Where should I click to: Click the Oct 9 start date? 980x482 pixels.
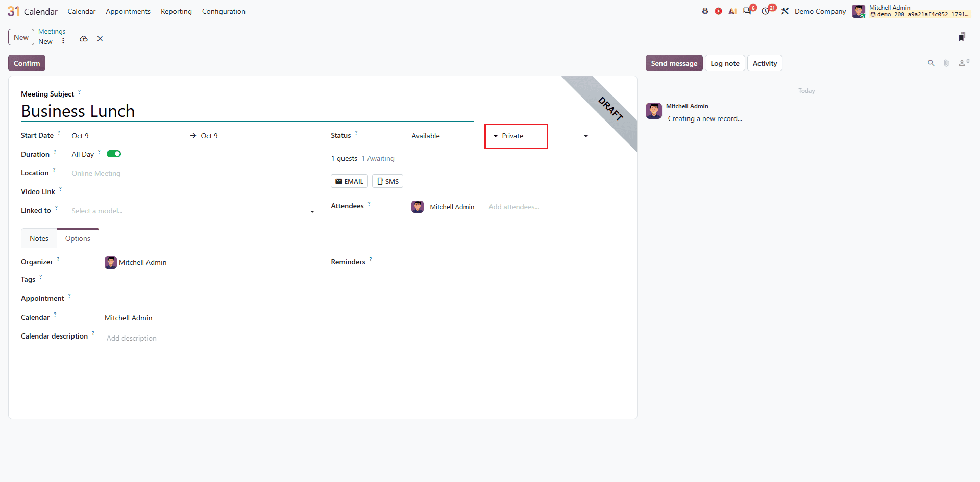80,136
